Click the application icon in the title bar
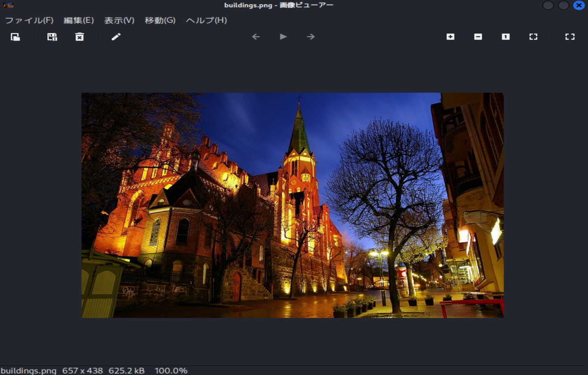 8,5
